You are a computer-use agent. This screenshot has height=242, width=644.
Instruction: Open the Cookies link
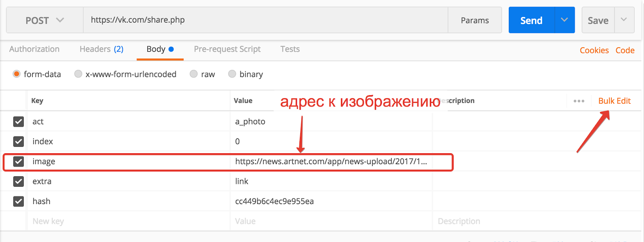pos(594,50)
